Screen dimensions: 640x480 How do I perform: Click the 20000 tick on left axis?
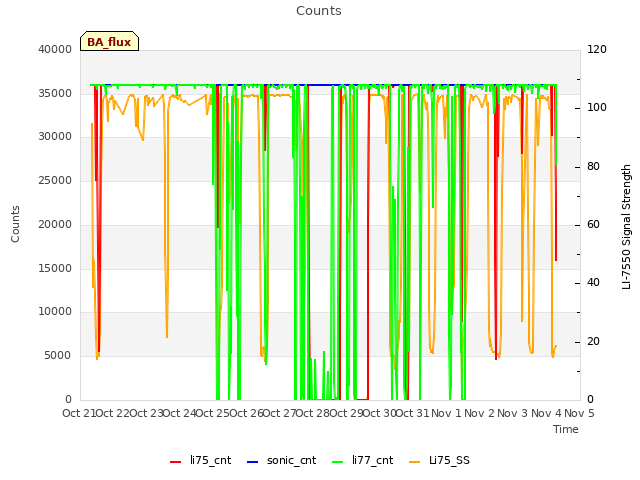point(55,224)
